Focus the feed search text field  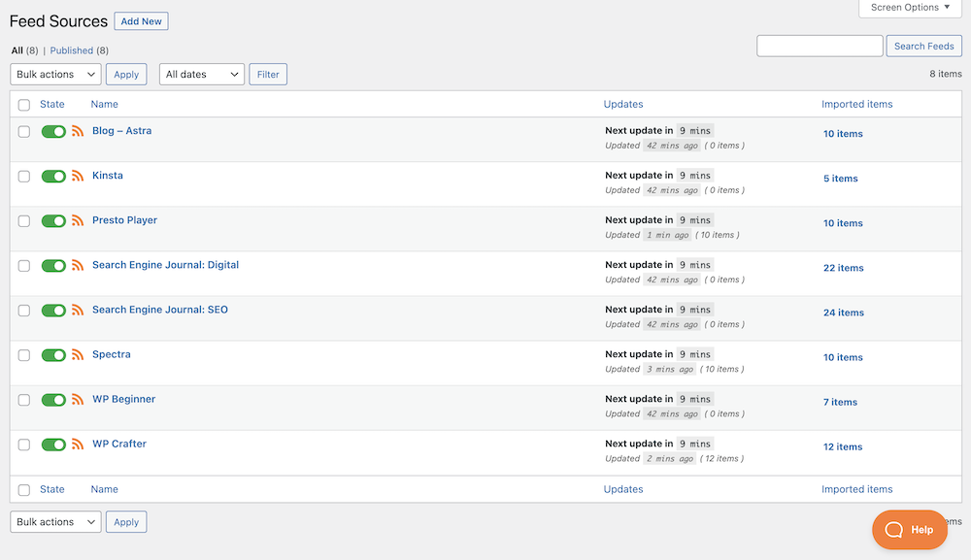[820, 46]
